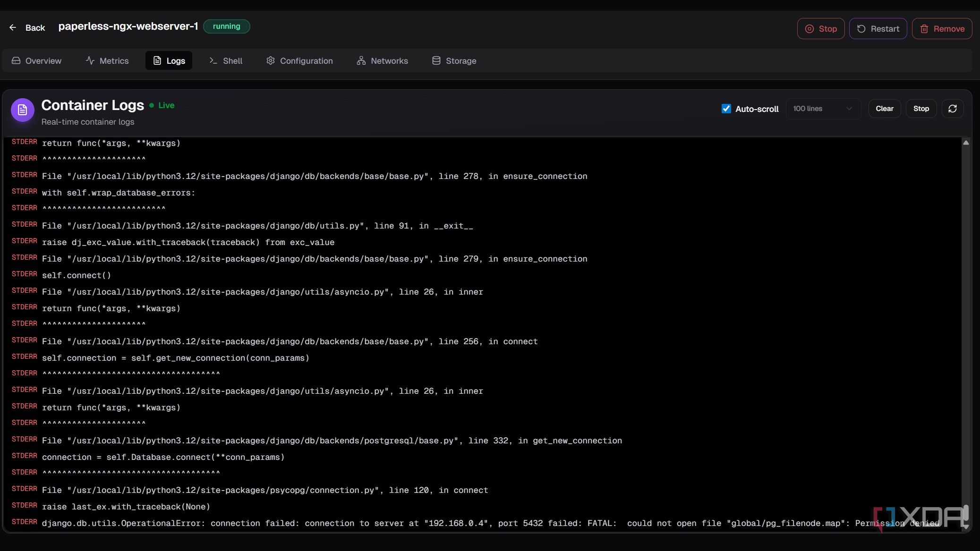This screenshot has width=980, height=551.
Task: Restart the container
Action: click(878, 29)
